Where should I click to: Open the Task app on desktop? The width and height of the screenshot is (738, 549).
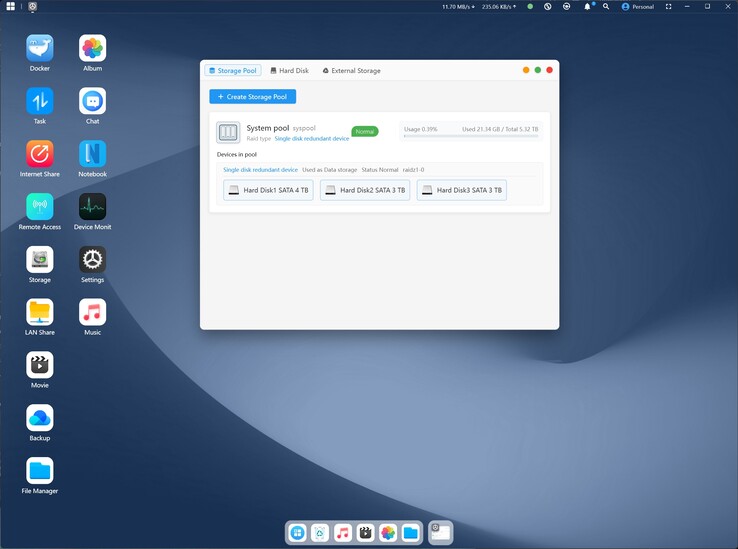point(40,101)
